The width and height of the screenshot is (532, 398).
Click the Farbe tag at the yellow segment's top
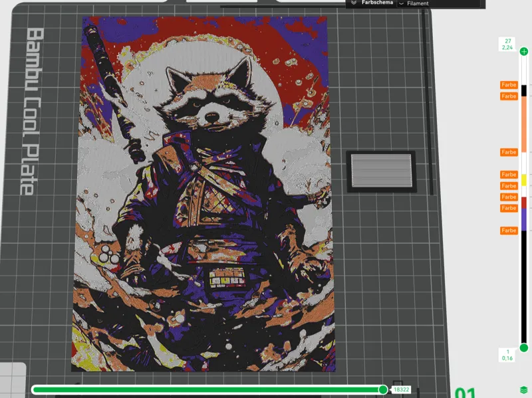pyautogui.click(x=509, y=175)
